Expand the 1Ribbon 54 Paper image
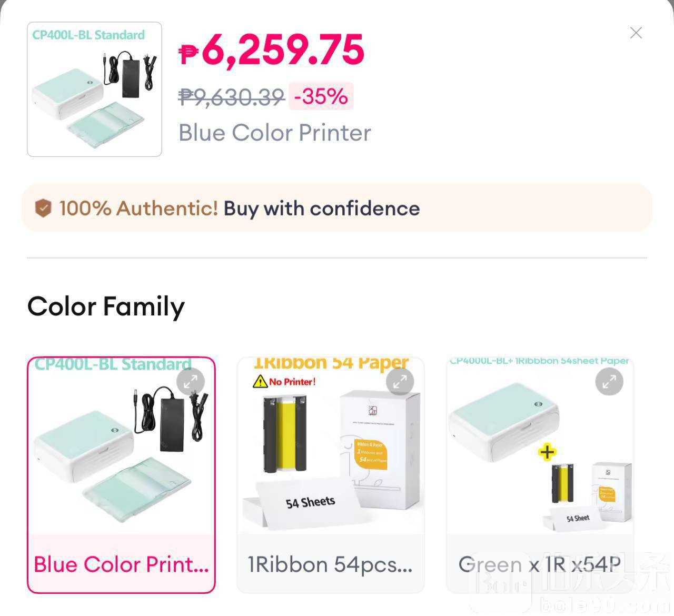 pos(400,381)
